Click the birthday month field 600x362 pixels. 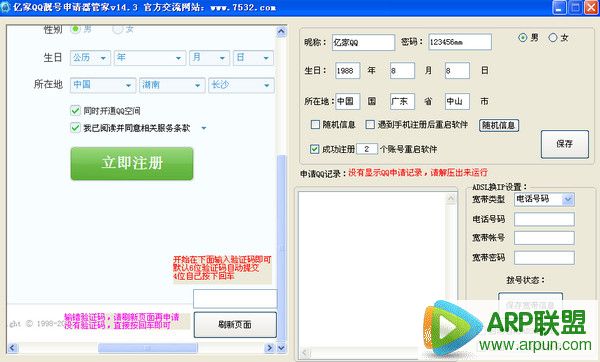pyautogui.click(x=402, y=71)
